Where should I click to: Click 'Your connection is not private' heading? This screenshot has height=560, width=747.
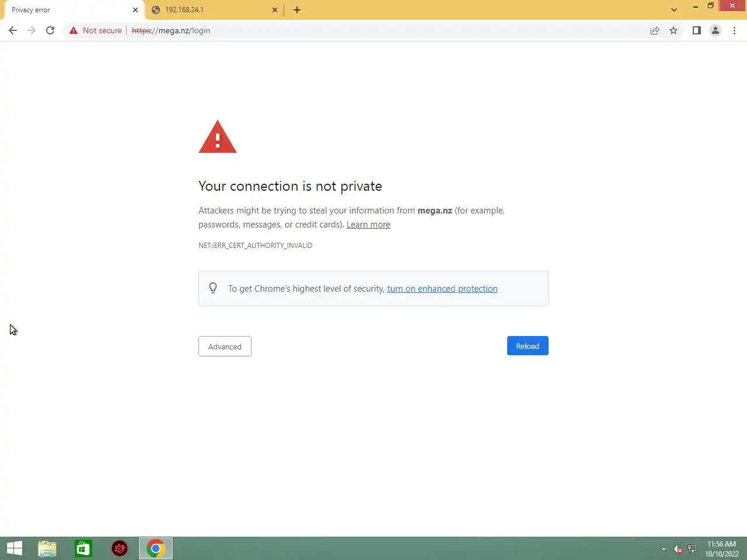point(290,186)
